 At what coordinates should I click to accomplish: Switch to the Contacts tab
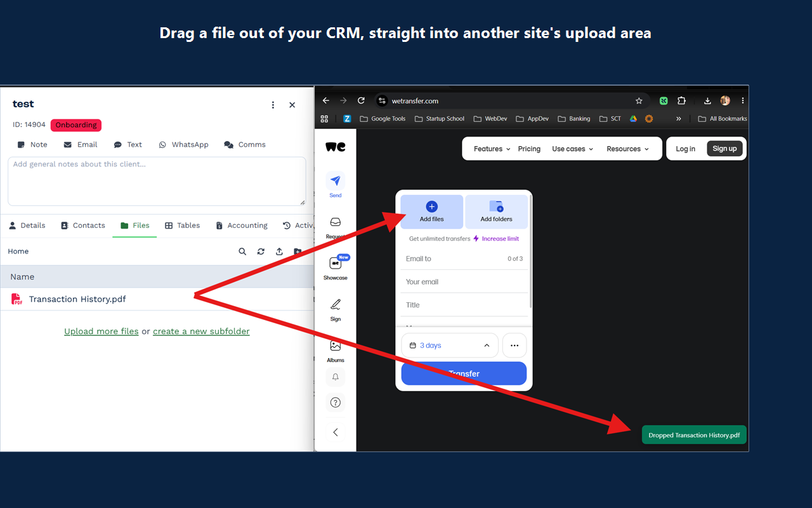click(82, 225)
